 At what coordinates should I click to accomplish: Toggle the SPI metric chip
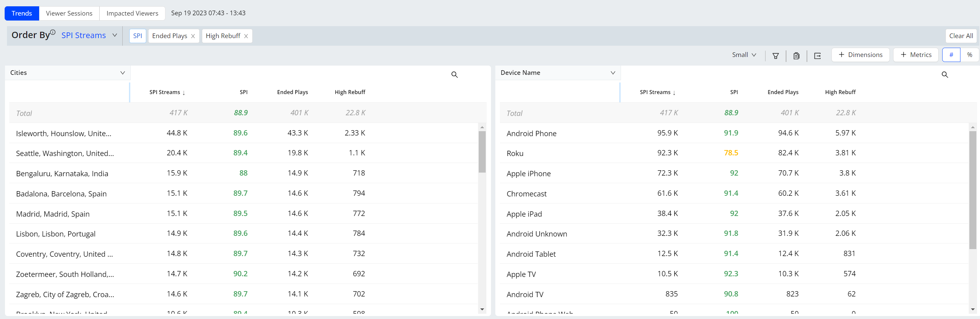tap(137, 36)
